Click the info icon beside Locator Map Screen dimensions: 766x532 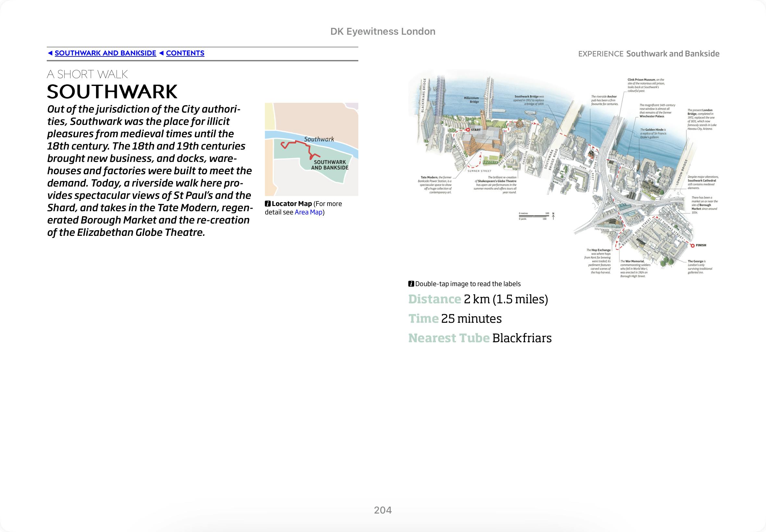coord(267,204)
